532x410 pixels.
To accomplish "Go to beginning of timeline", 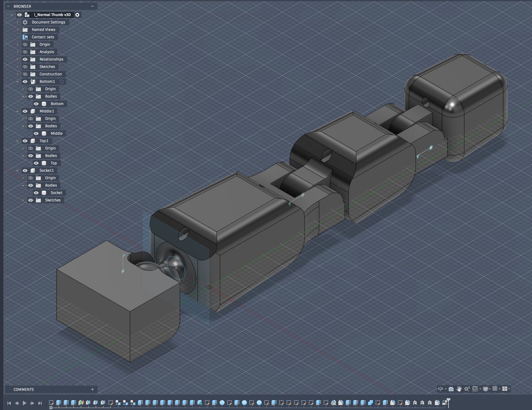I will coord(9,403).
